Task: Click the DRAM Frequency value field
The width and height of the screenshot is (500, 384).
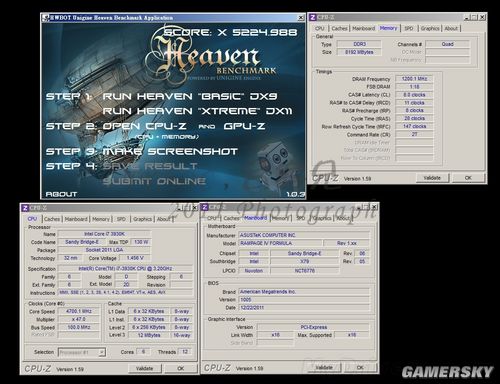Action: tap(414, 79)
